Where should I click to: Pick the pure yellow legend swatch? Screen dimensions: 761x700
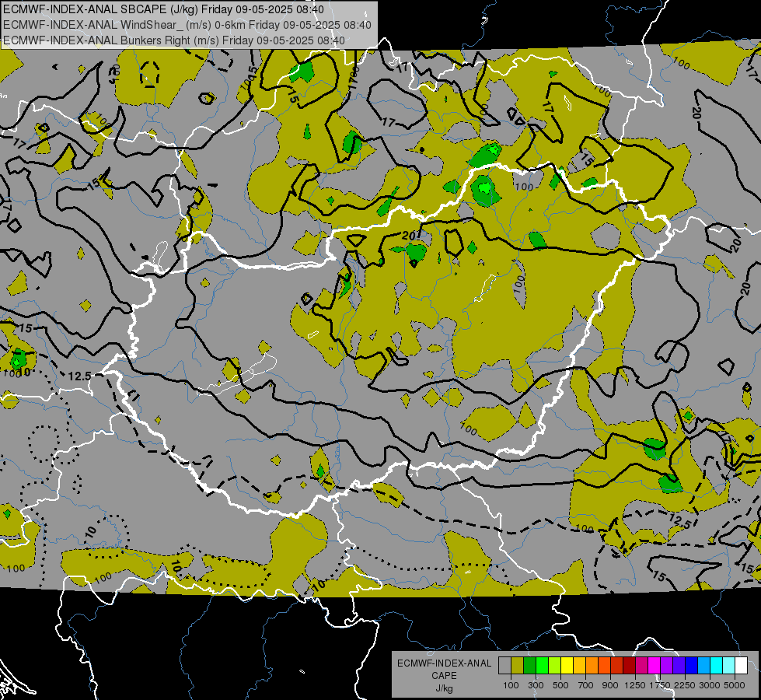coord(567,666)
